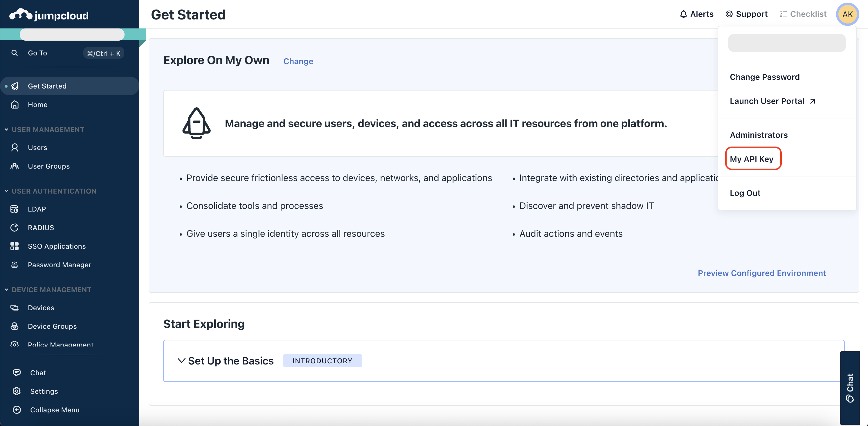Select Change Password from account menu
868x426 pixels.
click(x=765, y=77)
